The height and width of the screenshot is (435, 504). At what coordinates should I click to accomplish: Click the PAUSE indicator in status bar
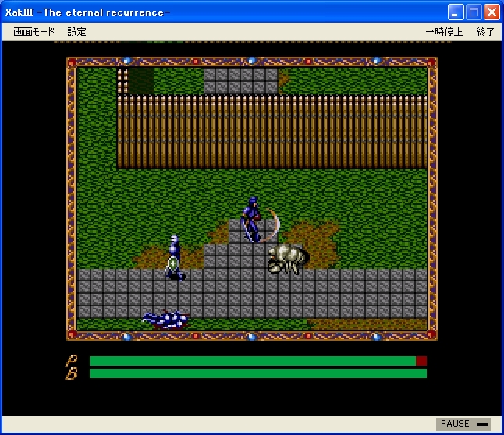click(x=463, y=424)
